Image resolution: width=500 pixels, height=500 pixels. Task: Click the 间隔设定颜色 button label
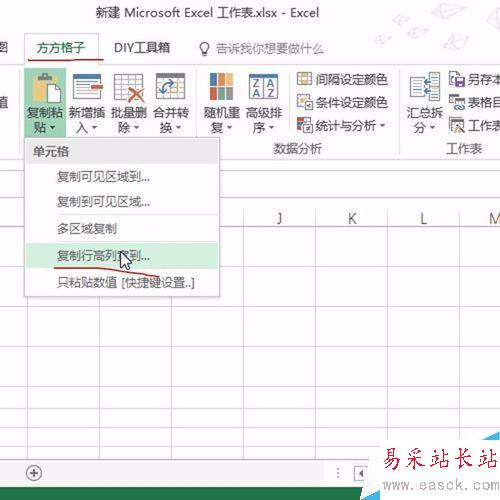351,79
